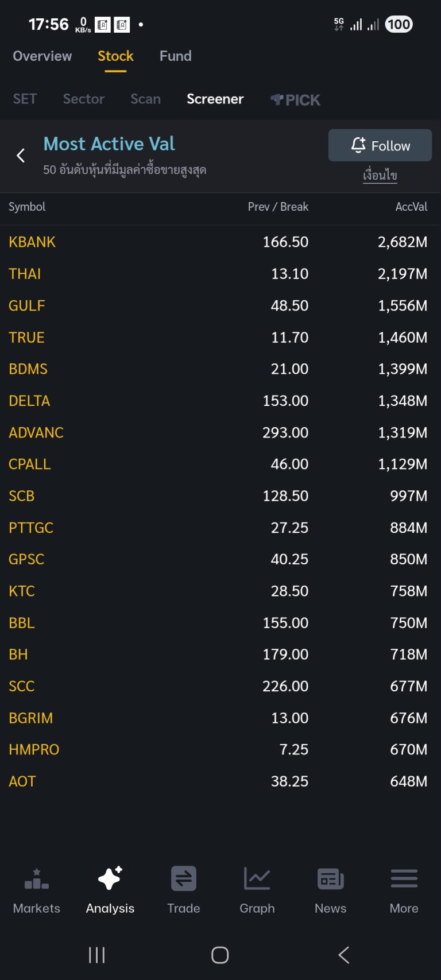Viewport: 441px width, 980px height.
Task: Tap the Analysis sparkle icon
Action: tap(110, 879)
